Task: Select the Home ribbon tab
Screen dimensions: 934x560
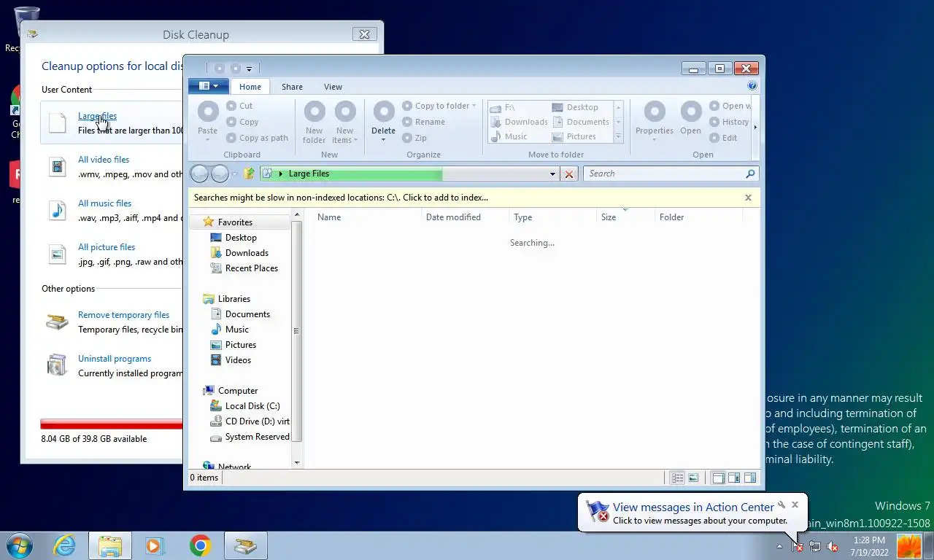Action: 250,87
